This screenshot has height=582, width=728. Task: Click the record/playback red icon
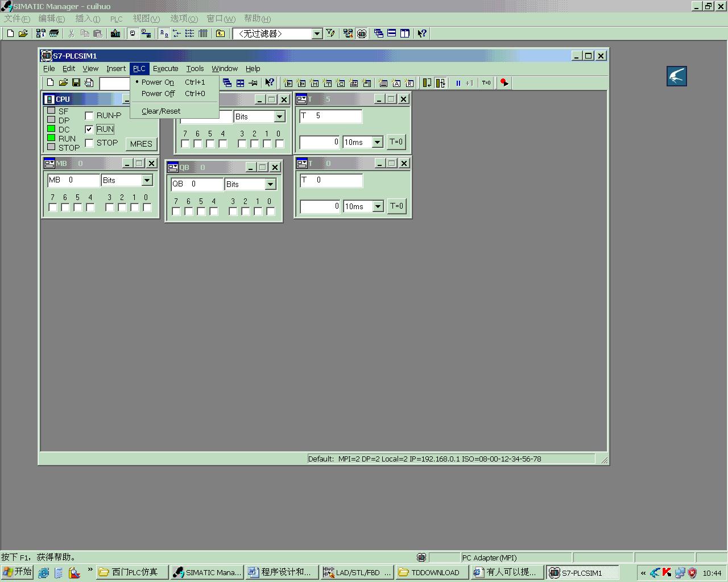click(x=504, y=83)
